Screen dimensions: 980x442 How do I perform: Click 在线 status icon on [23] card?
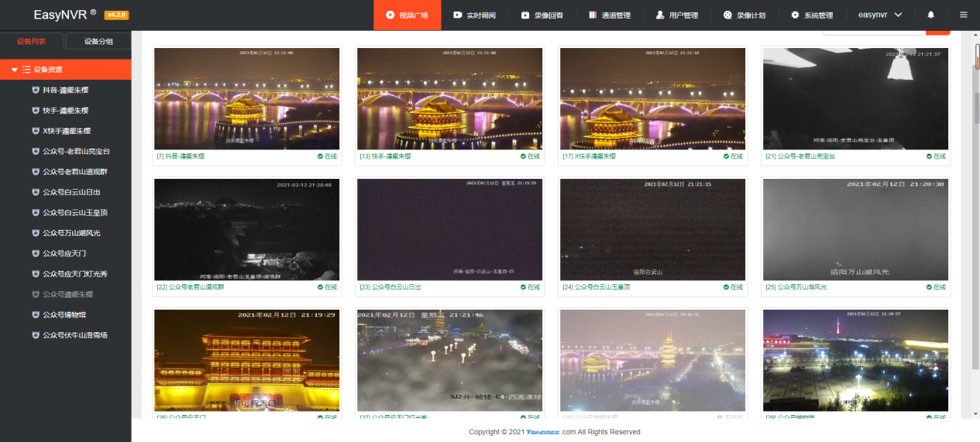[523, 287]
